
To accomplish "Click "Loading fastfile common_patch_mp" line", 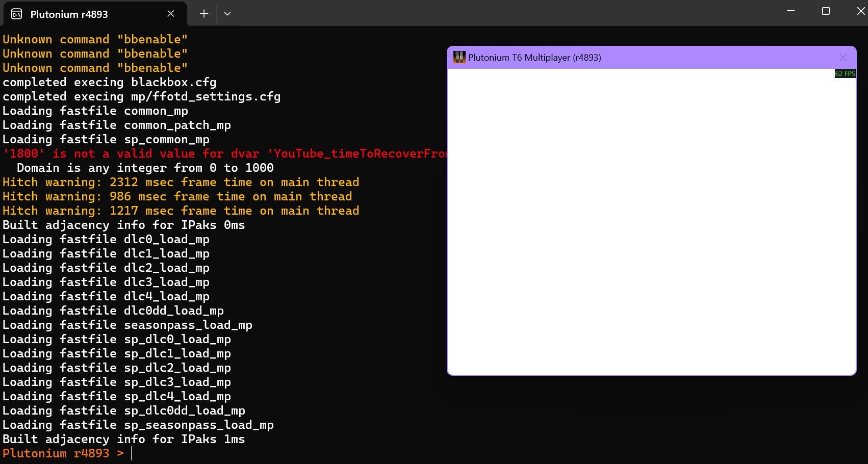I will click(x=116, y=125).
